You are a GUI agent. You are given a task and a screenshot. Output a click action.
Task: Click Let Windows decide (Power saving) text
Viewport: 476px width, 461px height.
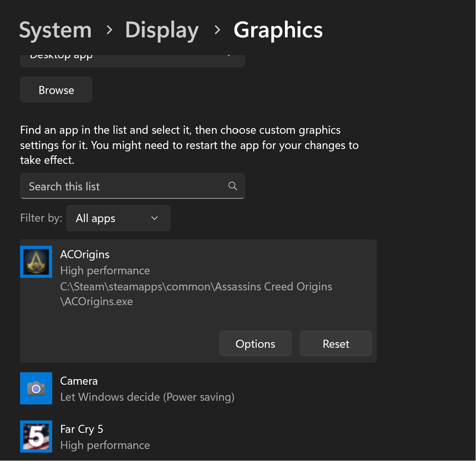tap(147, 397)
